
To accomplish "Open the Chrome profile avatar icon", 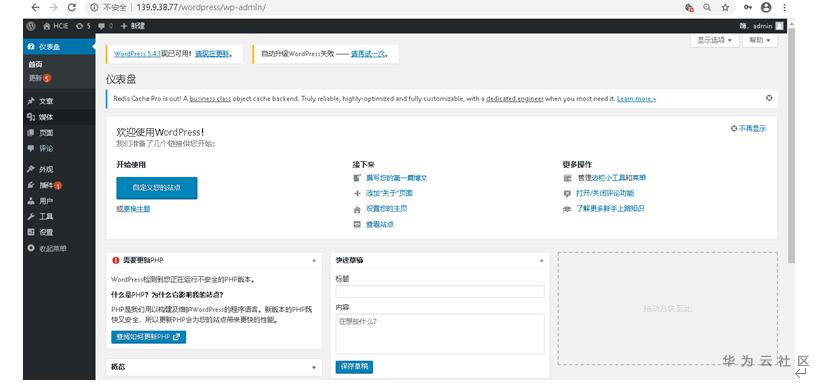I will (x=766, y=7).
